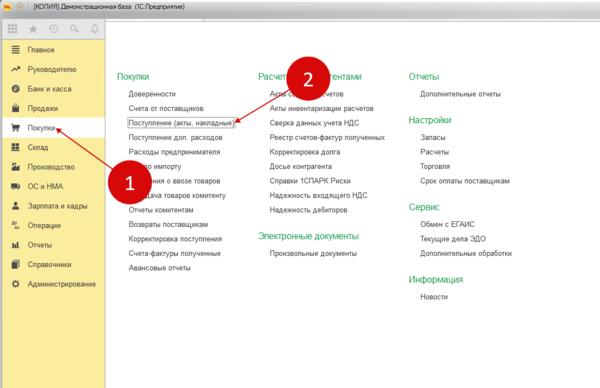The image size is (600, 388).
Task: Open the search magnifier icon
Action: pos(74,29)
